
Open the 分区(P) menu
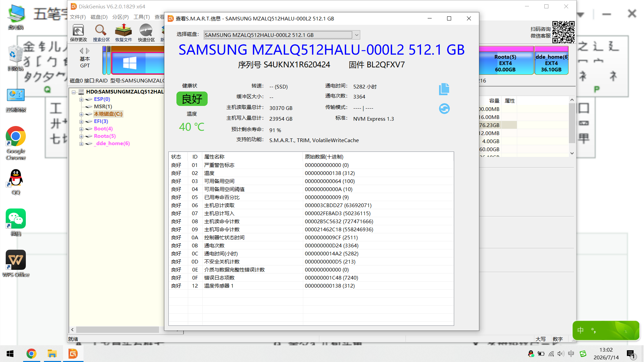click(120, 17)
